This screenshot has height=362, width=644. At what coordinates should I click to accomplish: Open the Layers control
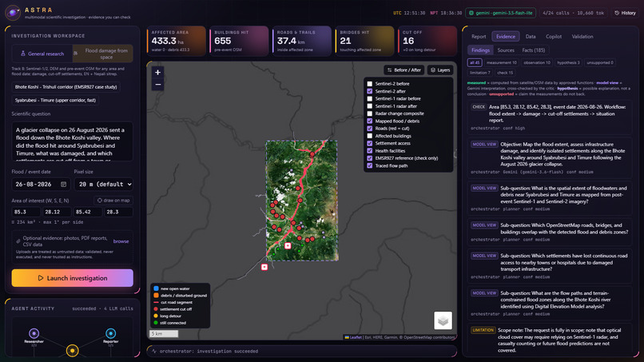tap(440, 70)
